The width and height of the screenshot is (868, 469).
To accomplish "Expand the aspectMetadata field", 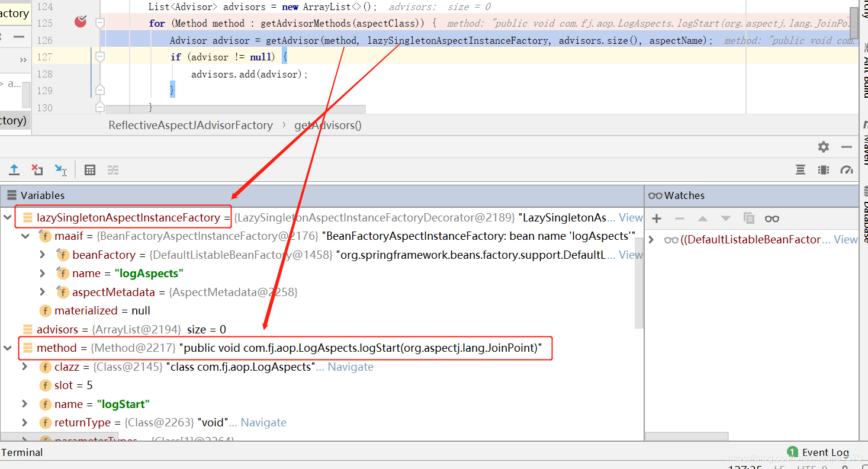I will point(43,292).
